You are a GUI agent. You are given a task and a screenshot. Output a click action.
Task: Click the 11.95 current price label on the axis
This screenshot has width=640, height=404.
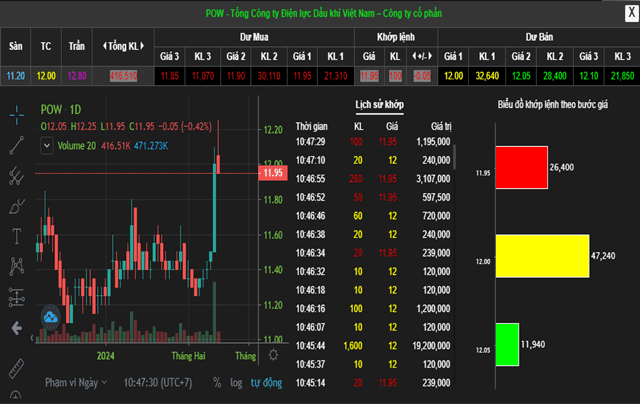click(273, 173)
